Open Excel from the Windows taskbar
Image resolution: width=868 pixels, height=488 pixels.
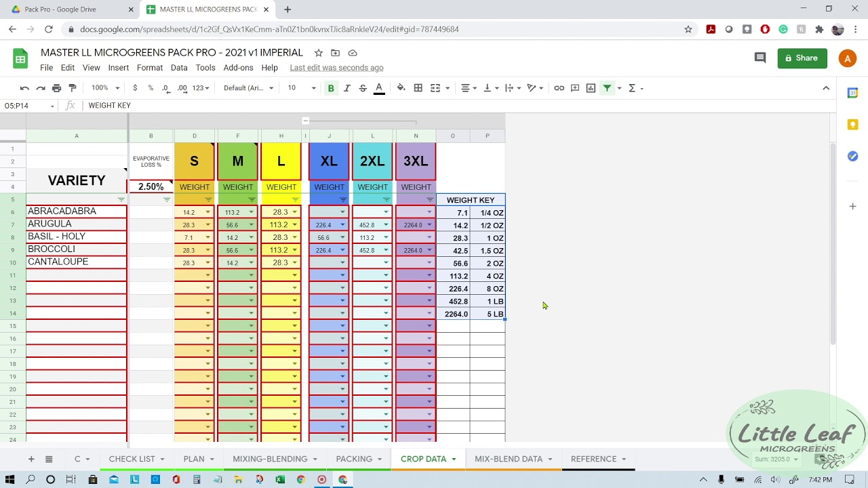pyautogui.click(x=280, y=479)
